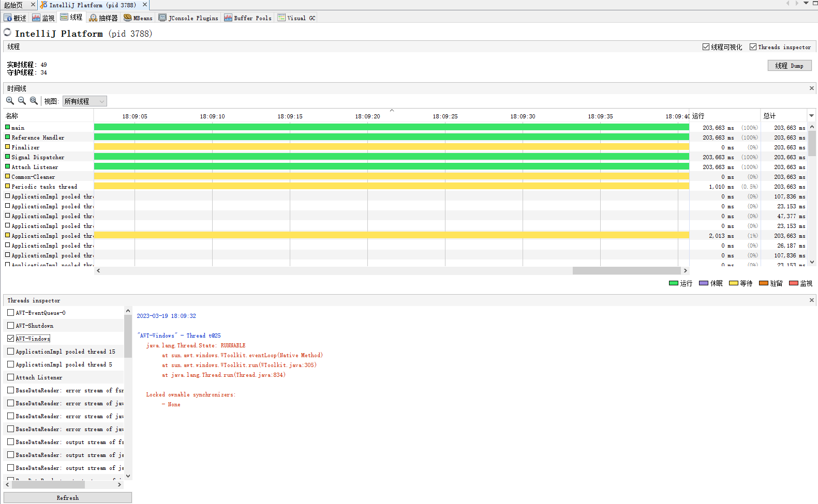Image resolution: width=818 pixels, height=504 pixels.
Task: Close the Threads inspector panel
Action: tap(811, 300)
